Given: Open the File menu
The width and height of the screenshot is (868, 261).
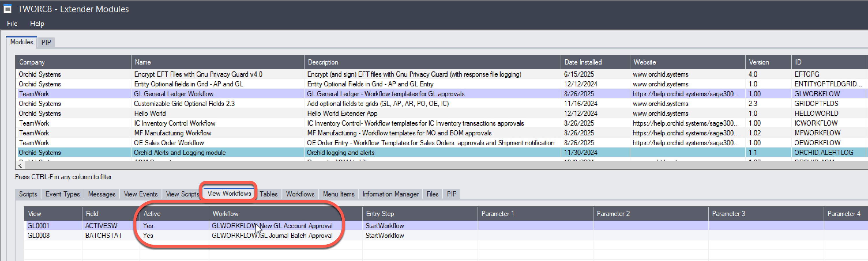Looking at the screenshot, I should [12, 24].
